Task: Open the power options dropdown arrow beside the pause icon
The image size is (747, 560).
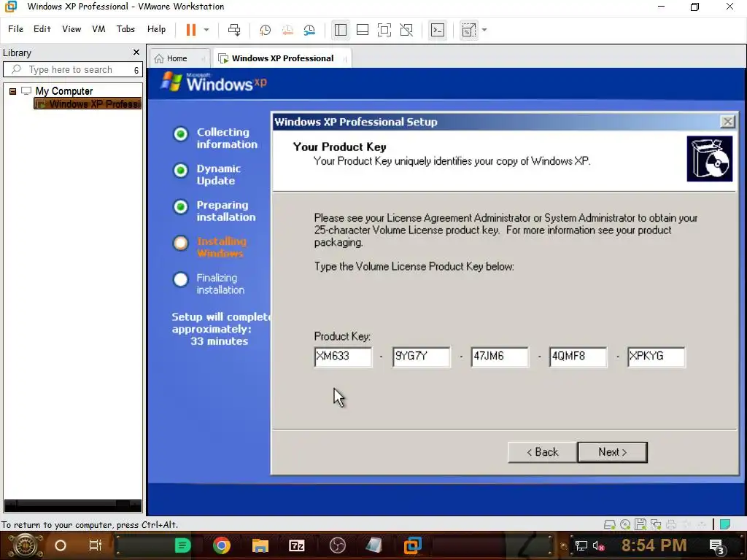Action: coord(206,30)
